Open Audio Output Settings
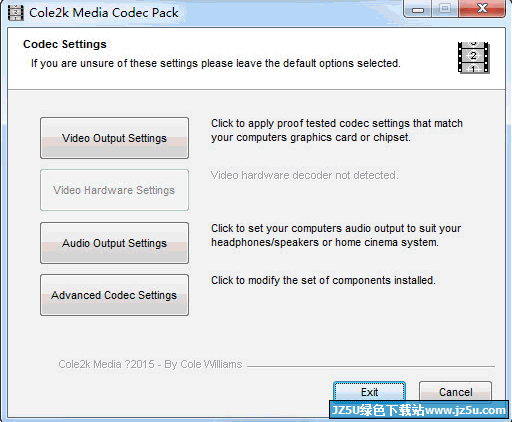The width and height of the screenshot is (512, 422). pos(114,243)
